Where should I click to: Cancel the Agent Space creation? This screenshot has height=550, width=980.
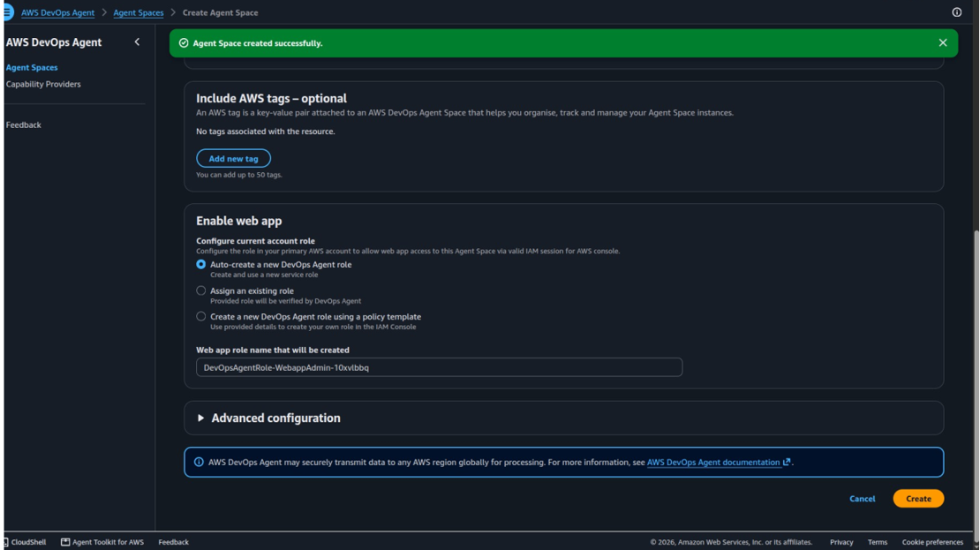[x=862, y=499]
